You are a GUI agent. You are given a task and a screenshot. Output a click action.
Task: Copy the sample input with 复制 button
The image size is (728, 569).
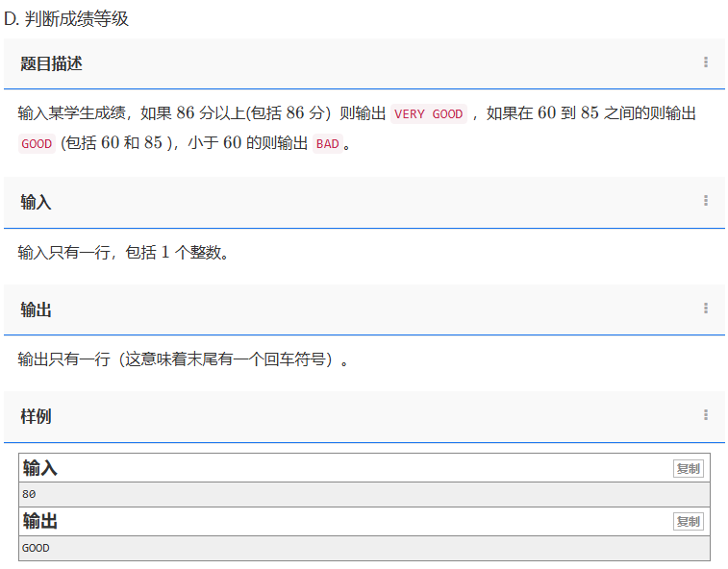point(689,469)
